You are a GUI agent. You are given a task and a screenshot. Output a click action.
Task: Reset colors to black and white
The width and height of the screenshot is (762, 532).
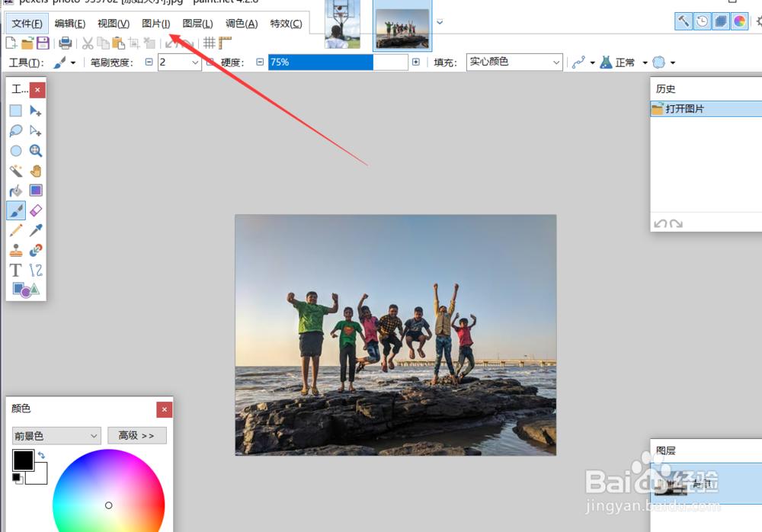pyautogui.click(x=17, y=478)
